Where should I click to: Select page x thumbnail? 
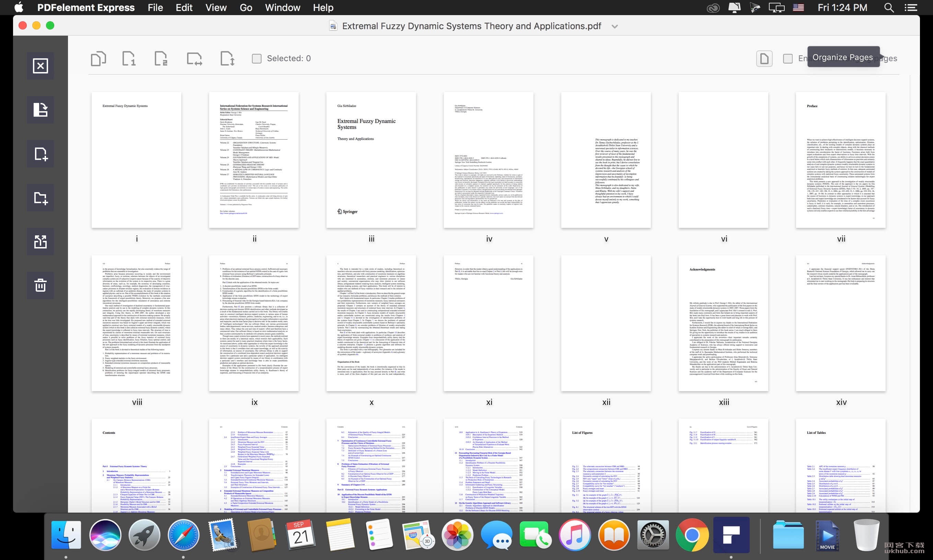[x=371, y=323]
